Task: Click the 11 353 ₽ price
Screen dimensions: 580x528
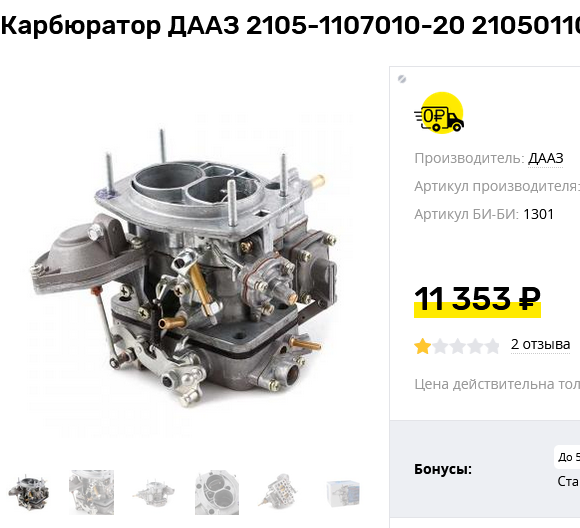Action: coord(477,300)
